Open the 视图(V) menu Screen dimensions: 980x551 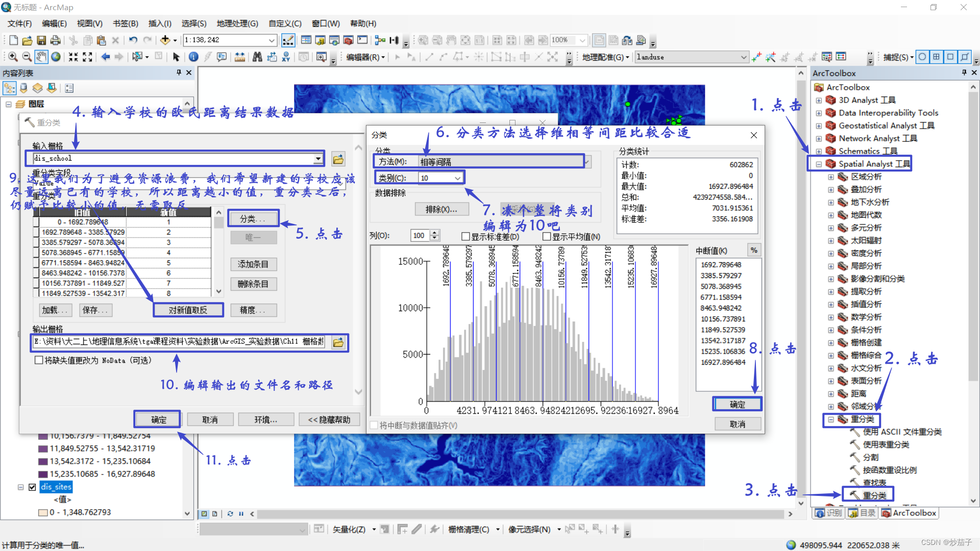click(89, 23)
